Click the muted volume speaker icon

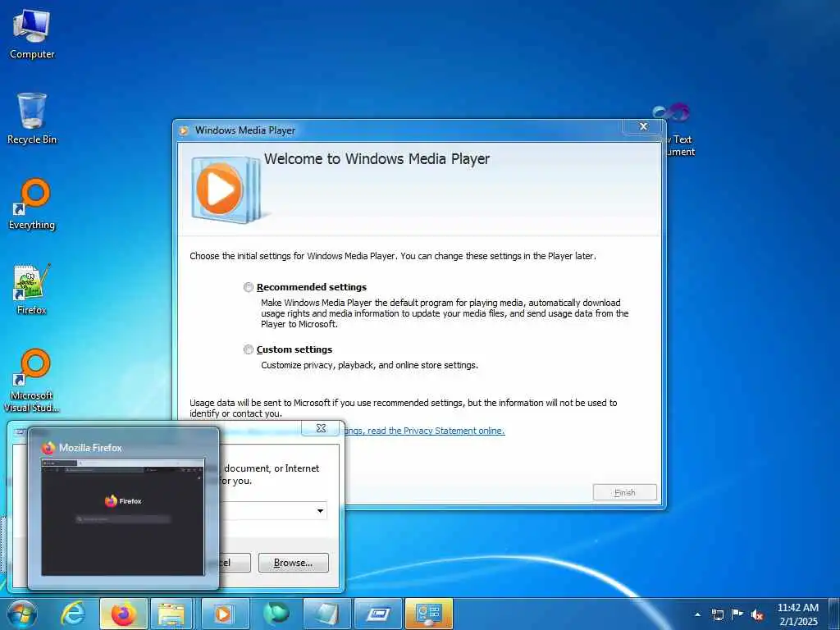coord(757,615)
